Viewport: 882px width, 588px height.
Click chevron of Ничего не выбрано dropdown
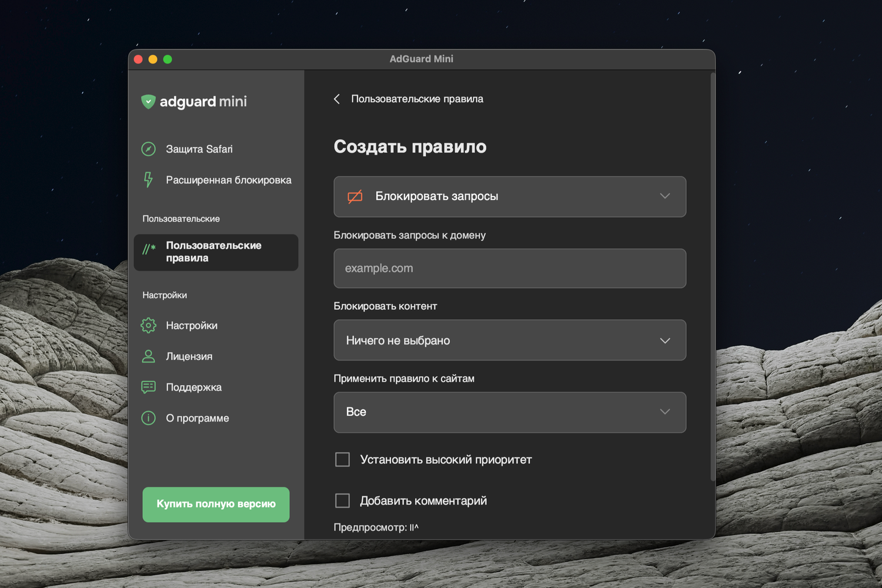pos(665,340)
